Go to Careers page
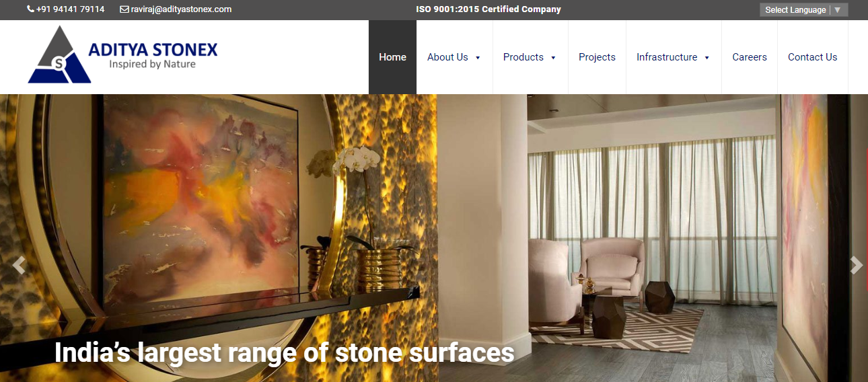Viewport: 868px width, 382px height. click(x=750, y=57)
